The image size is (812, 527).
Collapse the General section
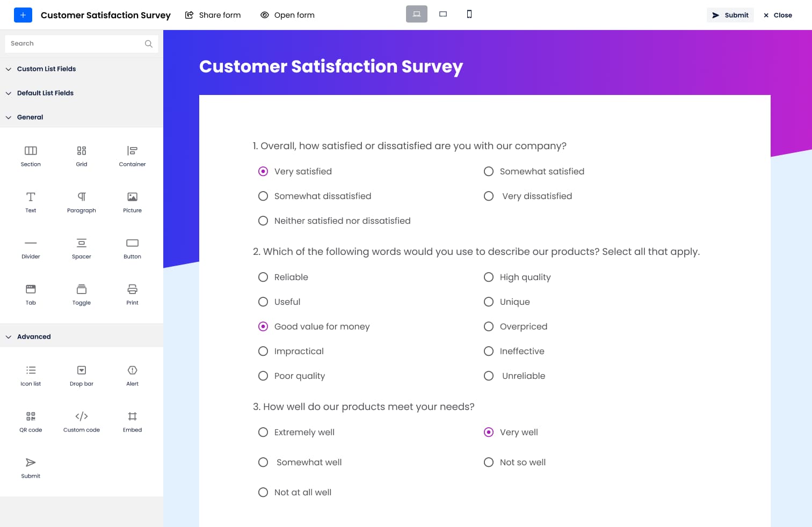click(9, 118)
